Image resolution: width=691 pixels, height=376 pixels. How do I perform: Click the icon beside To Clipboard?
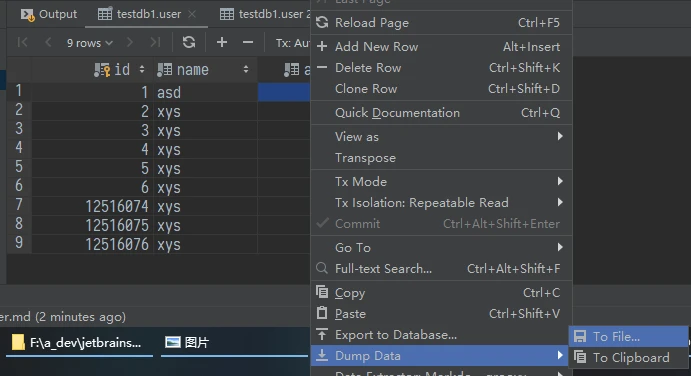coord(580,357)
